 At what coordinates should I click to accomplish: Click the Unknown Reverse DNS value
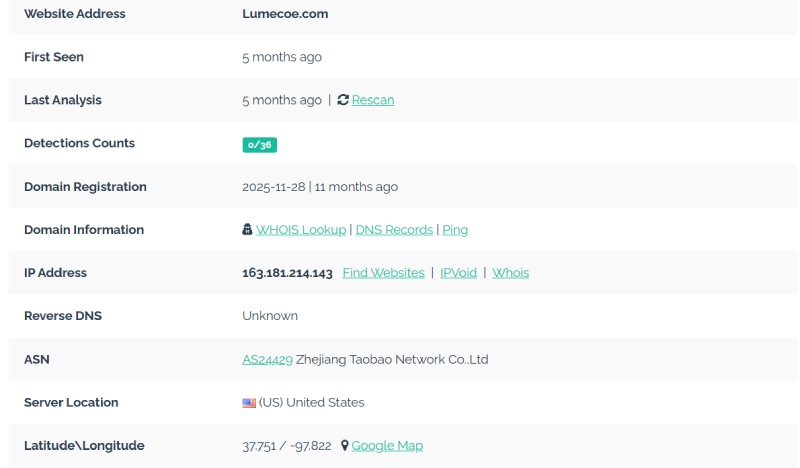point(270,316)
